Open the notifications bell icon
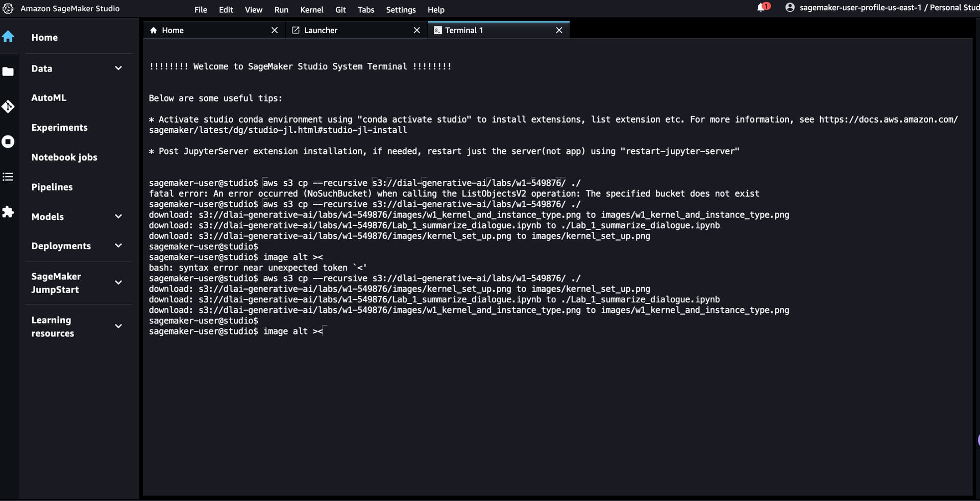Image resolution: width=980 pixels, height=501 pixels. pos(762,7)
